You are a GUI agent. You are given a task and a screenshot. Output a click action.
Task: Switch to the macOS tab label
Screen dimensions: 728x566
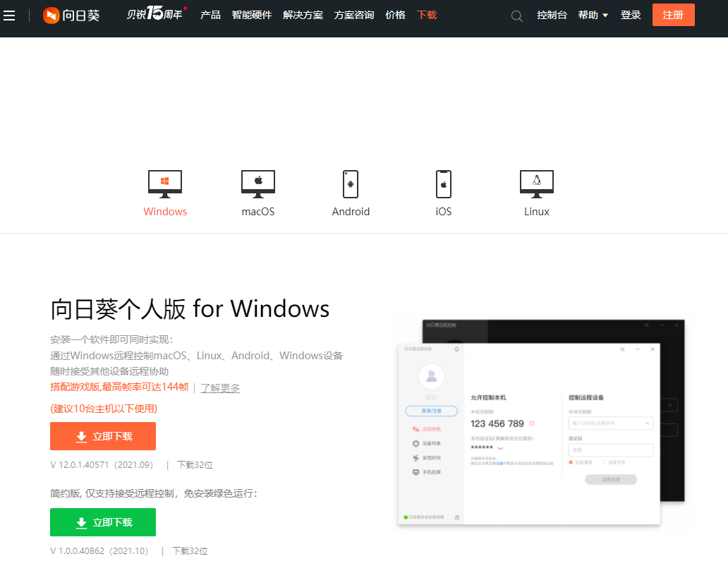[258, 212]
